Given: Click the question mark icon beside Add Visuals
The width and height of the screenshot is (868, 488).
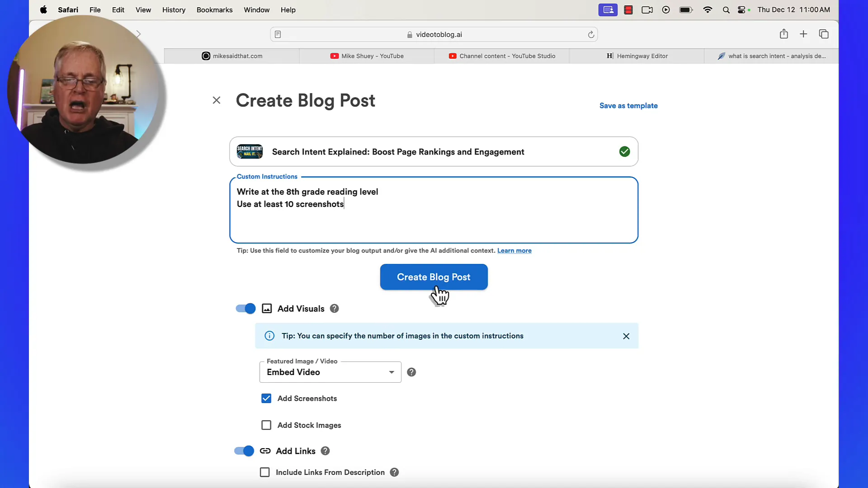Looking at the screenshot, I should click(x=335, y=308).
